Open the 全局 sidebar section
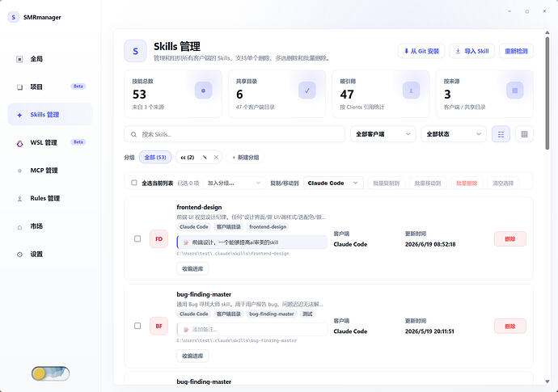Screen dimensions: 558x392 (50, 59)
